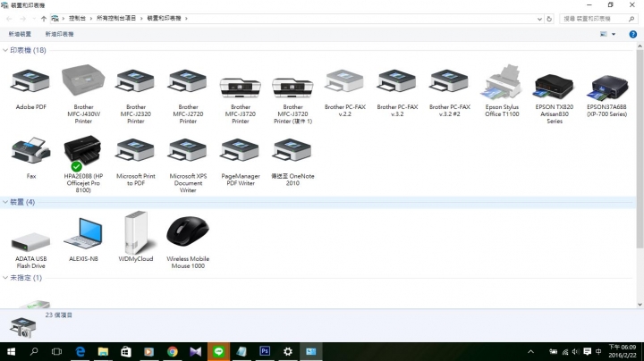Image resolution: width=644 pixels, height=361 pixels.
Task: Open the view options dropdown arrow
Action: [614, 34]
